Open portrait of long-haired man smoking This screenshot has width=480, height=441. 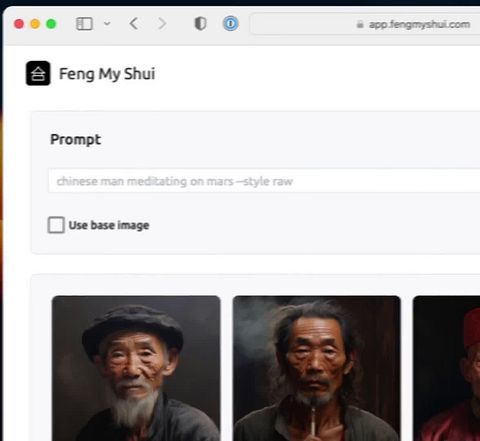[317, 368]
